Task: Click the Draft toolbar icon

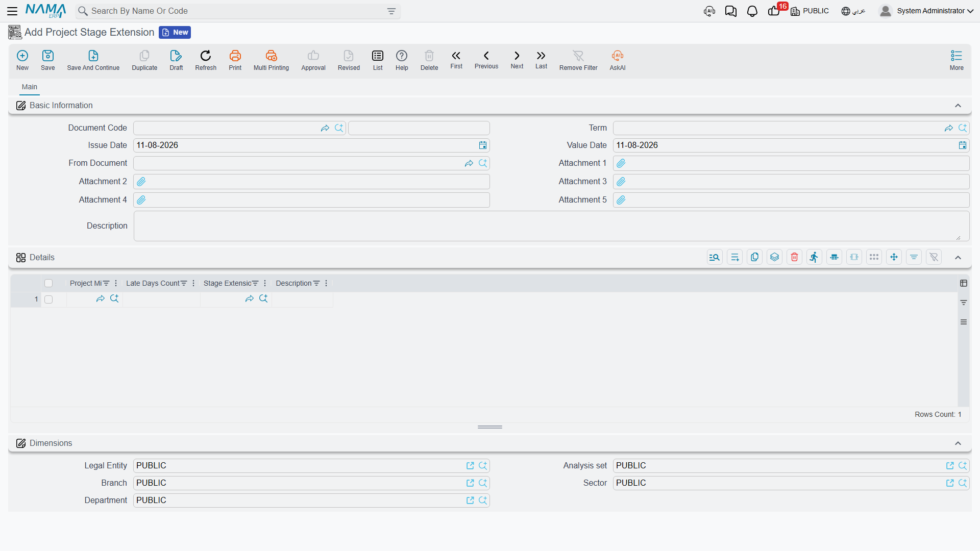Action: 176,60
